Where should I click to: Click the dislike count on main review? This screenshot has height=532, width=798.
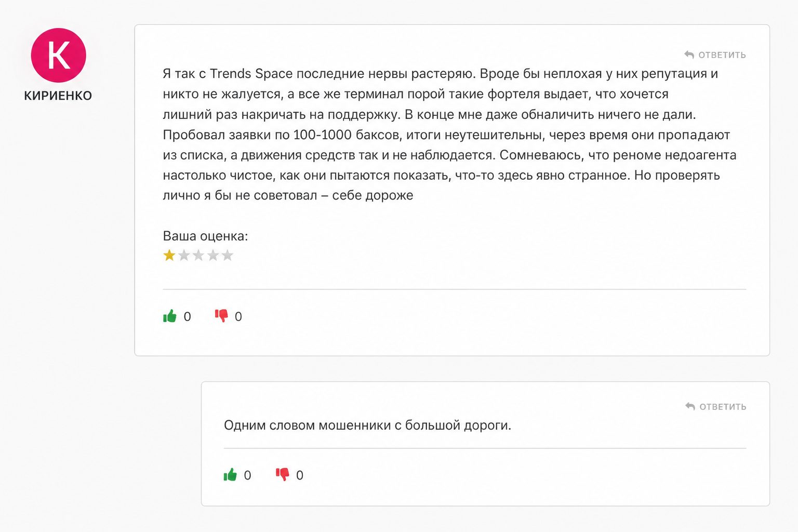(x=238, y=316)
